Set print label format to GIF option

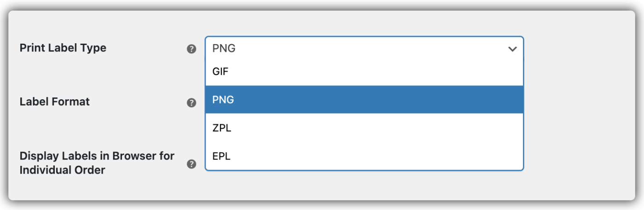(x=364, y=72)
